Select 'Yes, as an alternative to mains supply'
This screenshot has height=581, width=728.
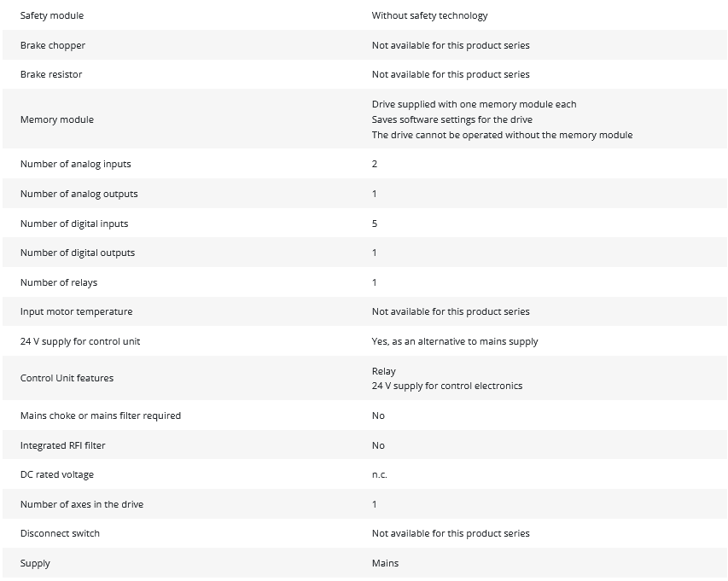click(x=455, y=341)
